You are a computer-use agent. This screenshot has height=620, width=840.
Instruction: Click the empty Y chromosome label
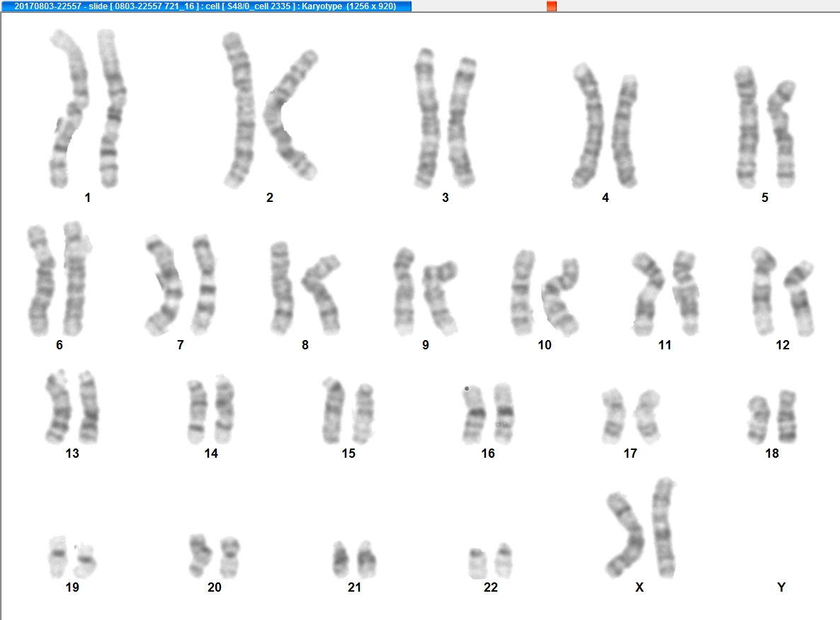pos(781,587)
